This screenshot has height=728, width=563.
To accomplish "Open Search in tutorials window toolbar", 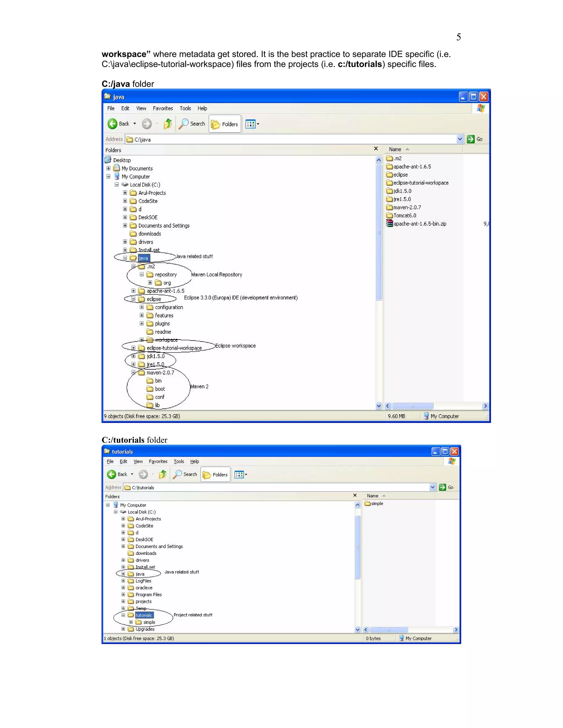I will pyautogui.click(x=185, y=474).
